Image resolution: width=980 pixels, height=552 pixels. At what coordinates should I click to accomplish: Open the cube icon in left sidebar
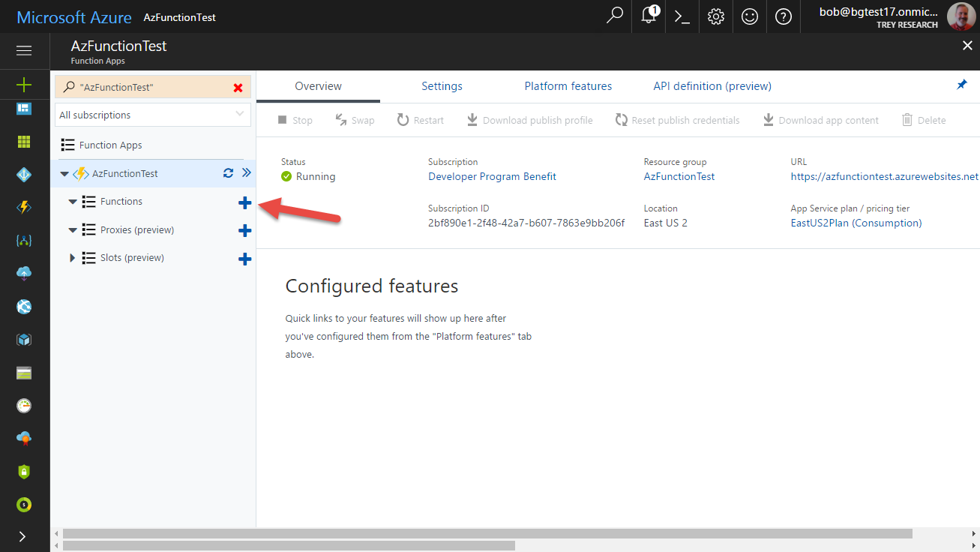point(24,340)
